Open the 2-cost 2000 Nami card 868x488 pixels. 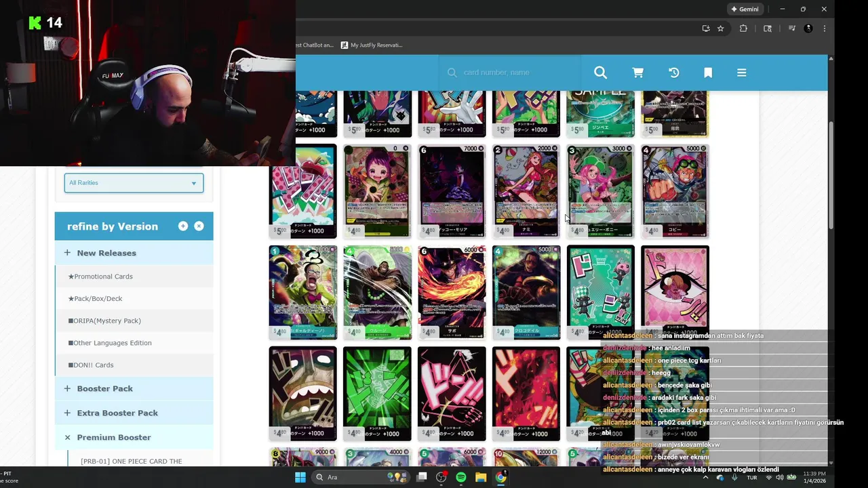click(x=526, y=191)
